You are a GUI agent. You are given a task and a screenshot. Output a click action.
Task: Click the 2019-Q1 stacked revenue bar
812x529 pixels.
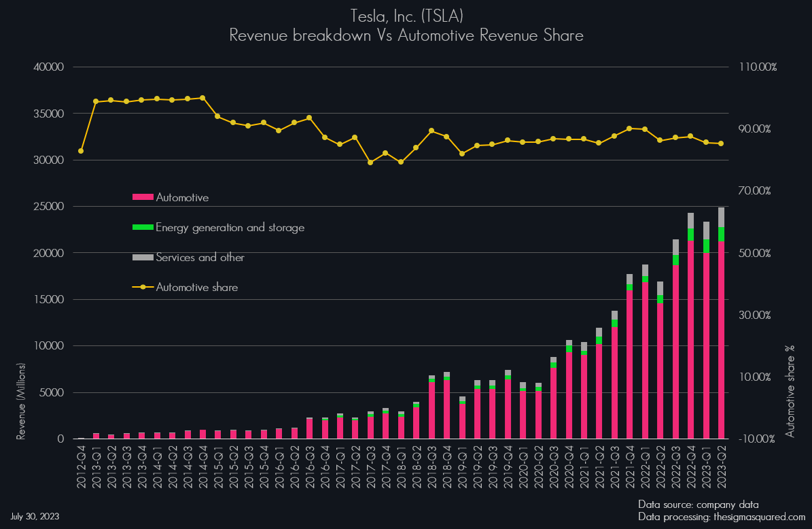463,417
